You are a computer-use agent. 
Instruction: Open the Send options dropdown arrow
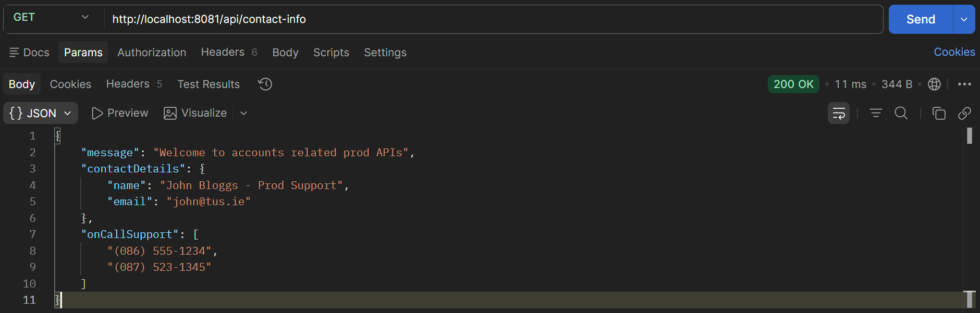[964, 19]
